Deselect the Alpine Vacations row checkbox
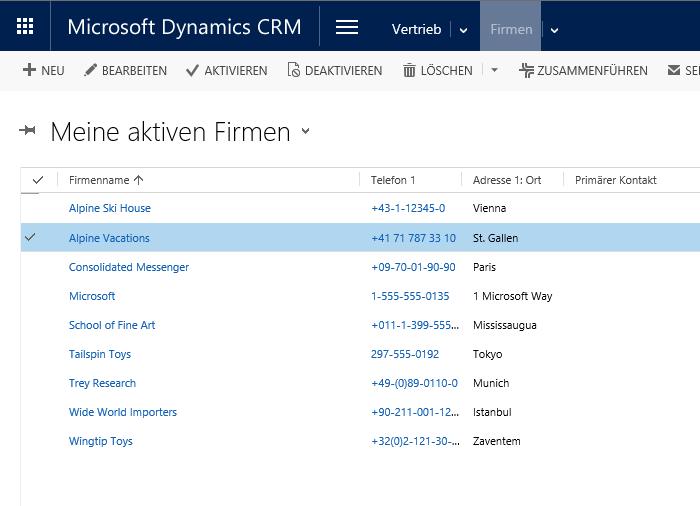700x506 pixels. tap(30, 238)
